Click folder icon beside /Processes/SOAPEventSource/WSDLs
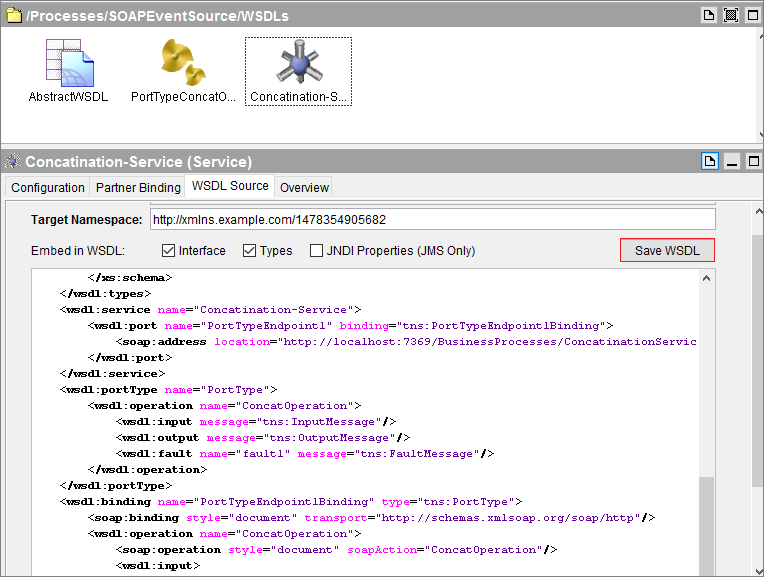This screenshot has height=577, width=764. tap(14, 15)
